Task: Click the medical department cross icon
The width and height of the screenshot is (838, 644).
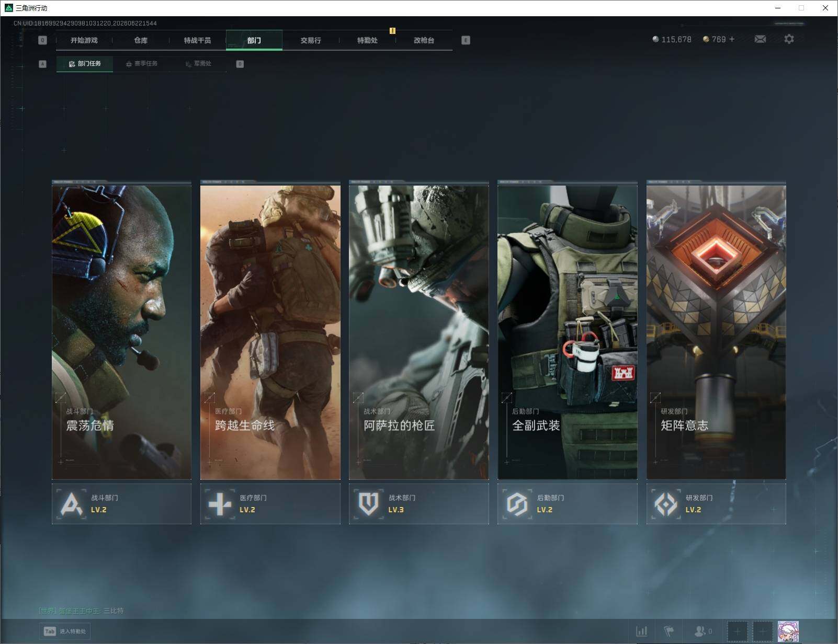Action: (220, 504)
